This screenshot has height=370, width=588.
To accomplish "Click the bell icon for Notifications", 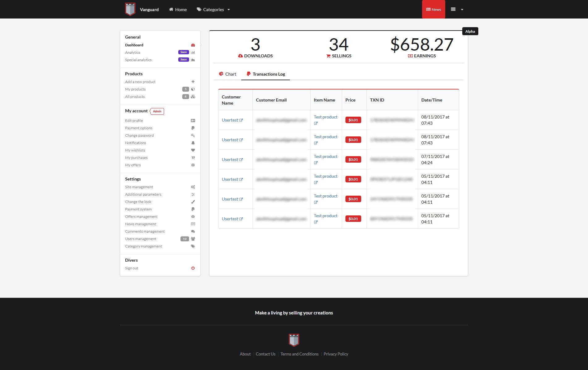I will [x=193, y=143].
